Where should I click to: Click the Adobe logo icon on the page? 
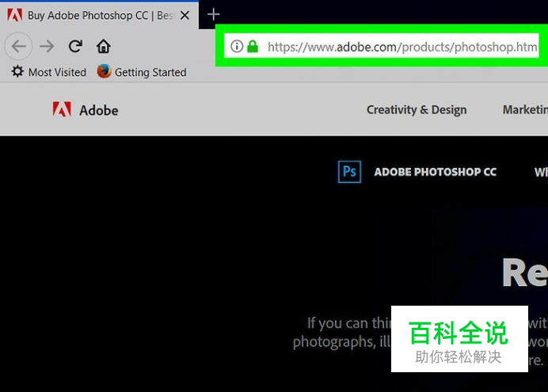point(62,109)
